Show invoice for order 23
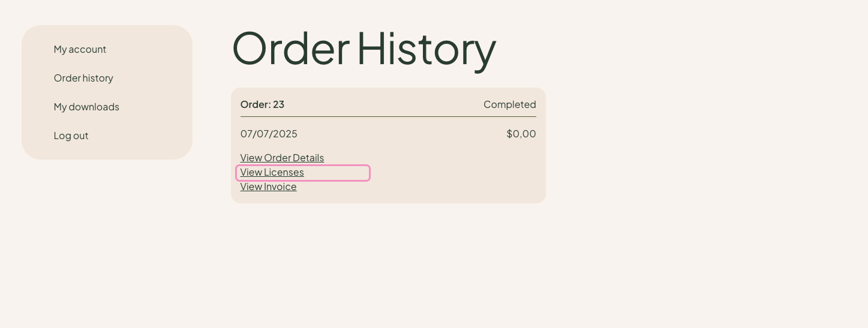The width and height of the screenshot is (868, 328). click(x=269, y=186)
